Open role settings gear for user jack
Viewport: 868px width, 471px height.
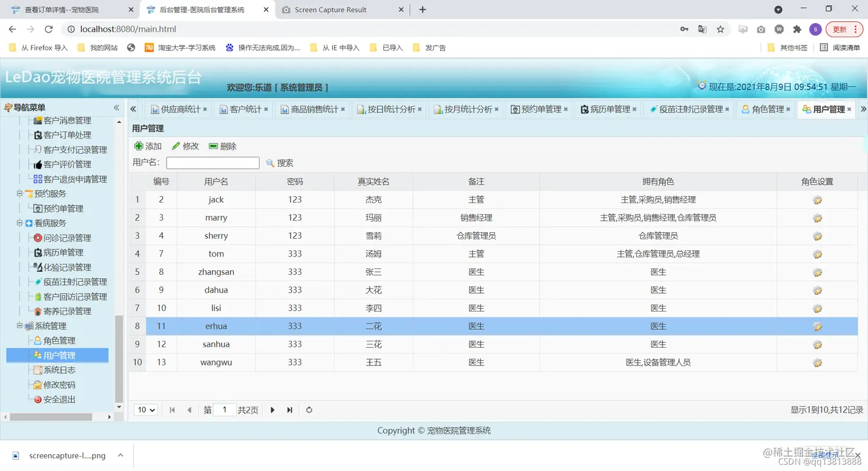[817, 200]
